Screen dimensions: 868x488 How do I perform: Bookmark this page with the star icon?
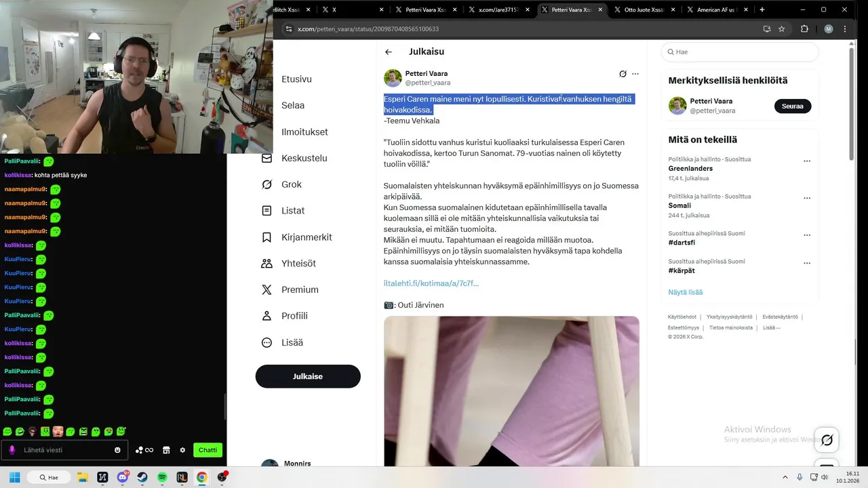coord(781,29)
